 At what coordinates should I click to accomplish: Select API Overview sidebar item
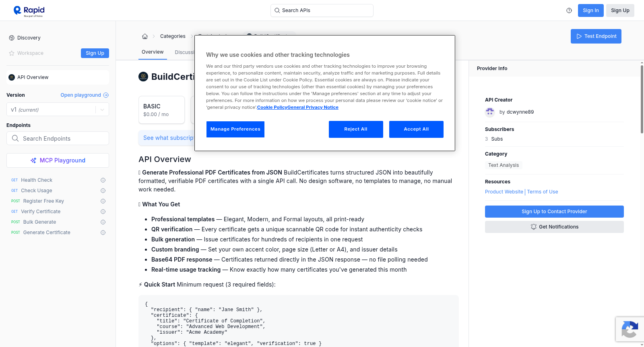[58, 77]
